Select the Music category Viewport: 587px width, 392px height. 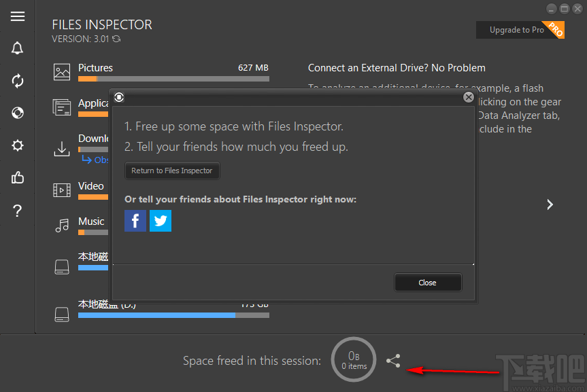[91, 221]
